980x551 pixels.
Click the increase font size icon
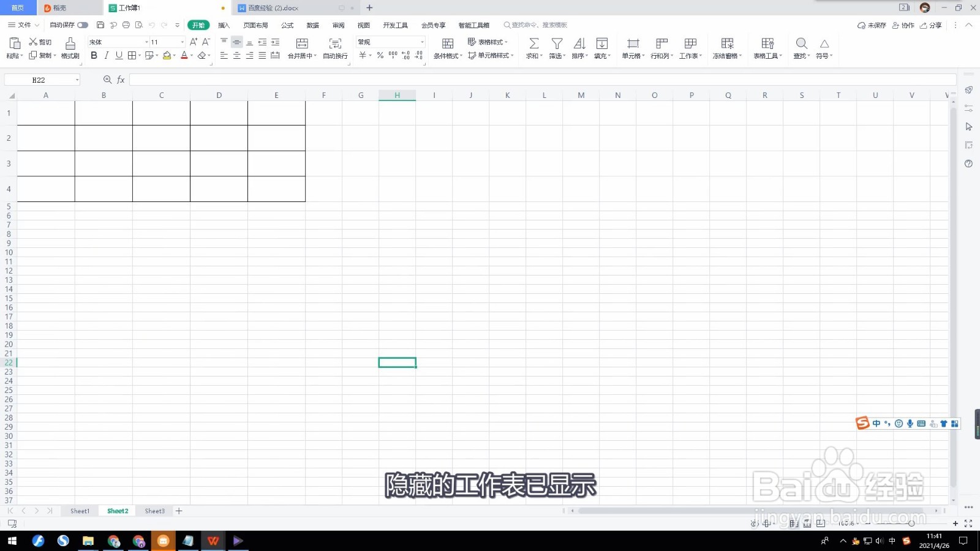[x=194, y=42]
